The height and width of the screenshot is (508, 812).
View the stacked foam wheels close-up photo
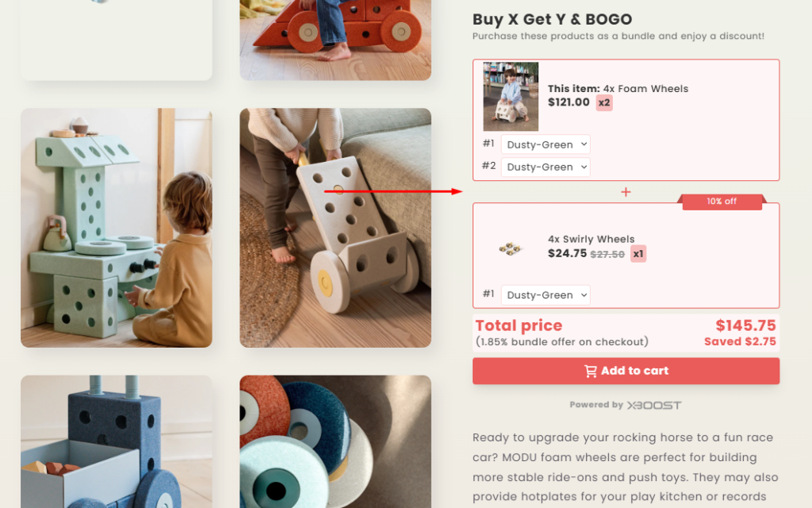[x=335, y=441]
